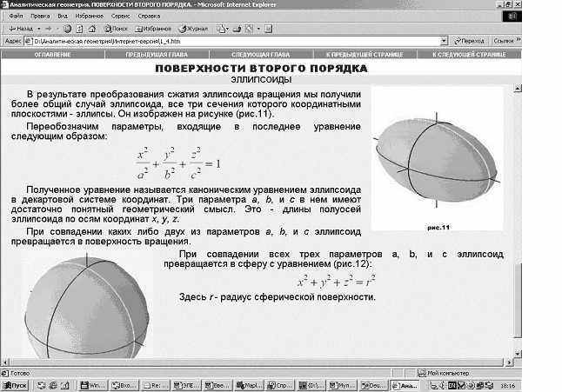Expand the address bar dropdown arrow

pyautogui.click(x=445, y=40)
